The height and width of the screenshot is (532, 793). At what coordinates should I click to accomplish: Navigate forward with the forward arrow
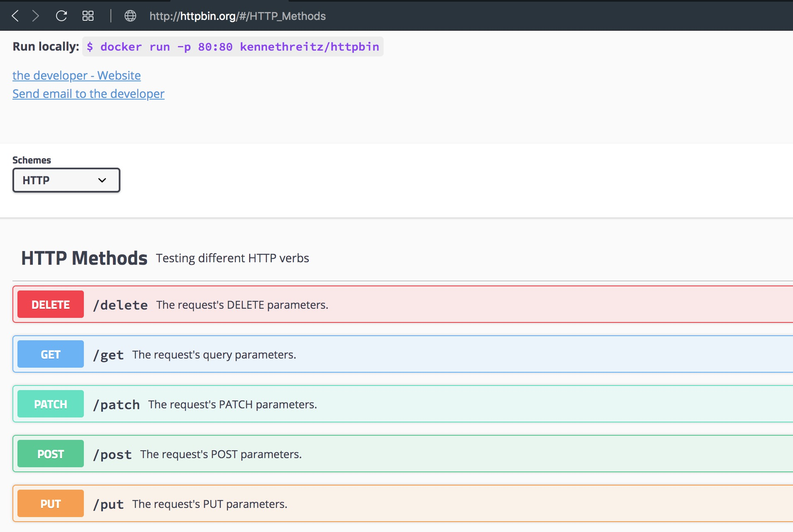37,16
